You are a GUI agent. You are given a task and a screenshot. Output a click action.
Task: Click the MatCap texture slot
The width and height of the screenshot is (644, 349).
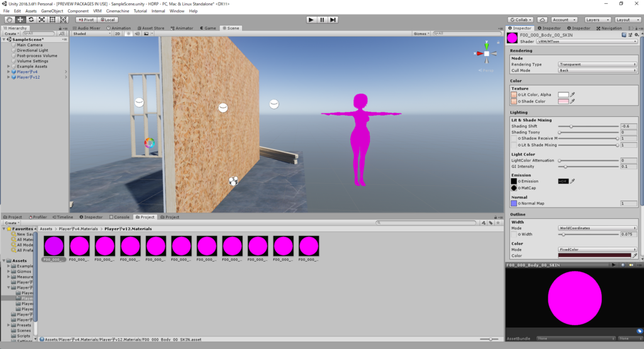(514, 187)
